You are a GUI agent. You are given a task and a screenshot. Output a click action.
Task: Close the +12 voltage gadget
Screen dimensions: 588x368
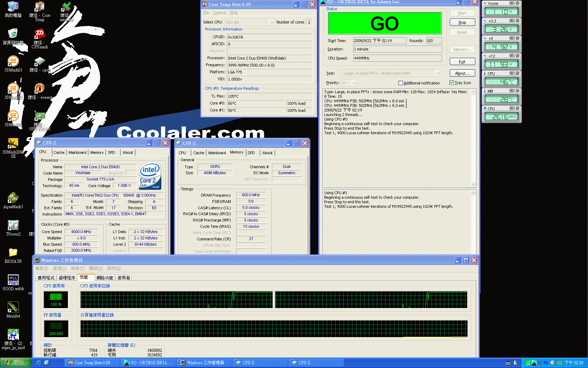(517, 56)
